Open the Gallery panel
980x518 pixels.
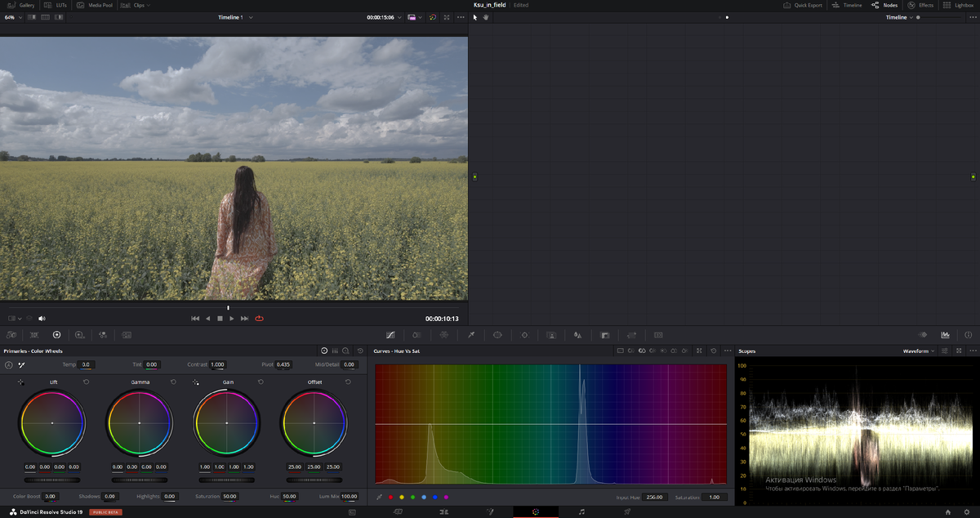22,5
